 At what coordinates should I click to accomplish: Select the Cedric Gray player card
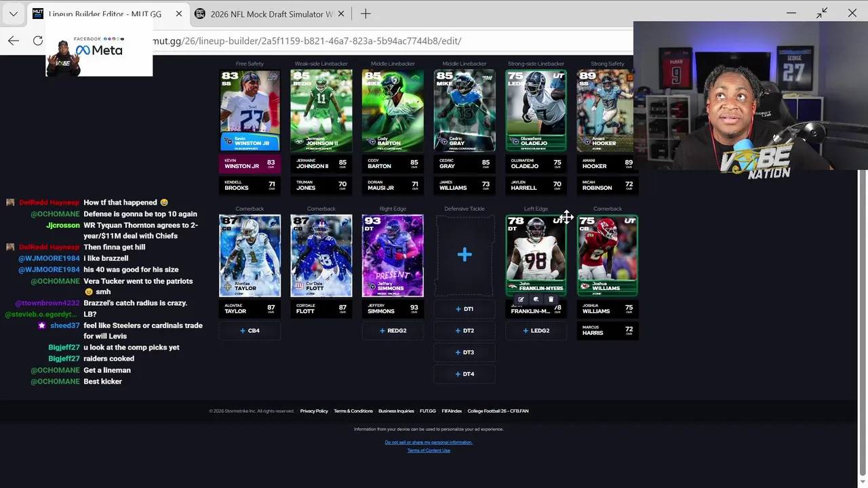(x=465, y=110)
